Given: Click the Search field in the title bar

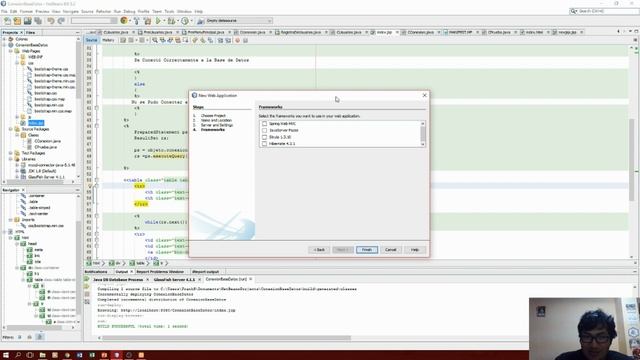Looking at the screenshot, I should coord(604,11).
